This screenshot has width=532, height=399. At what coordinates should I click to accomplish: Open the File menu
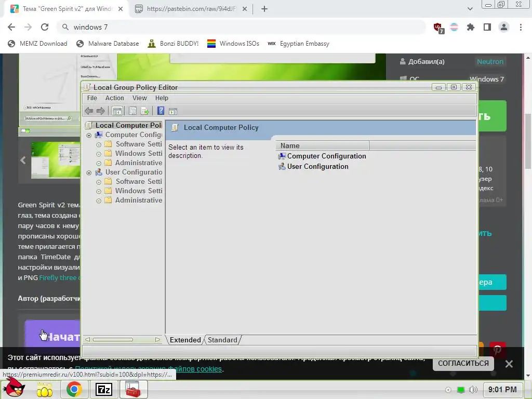coord(92,98)
